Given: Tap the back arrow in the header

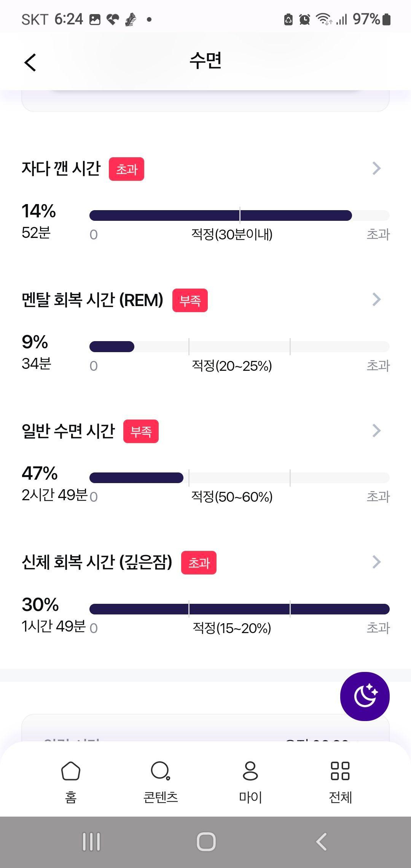Looking at the screenshot, I should pos(30,62).
